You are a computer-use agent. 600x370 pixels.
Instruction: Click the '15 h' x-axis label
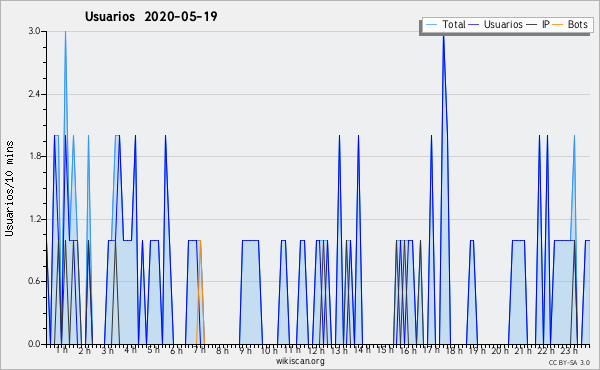[x=385, y=350]
